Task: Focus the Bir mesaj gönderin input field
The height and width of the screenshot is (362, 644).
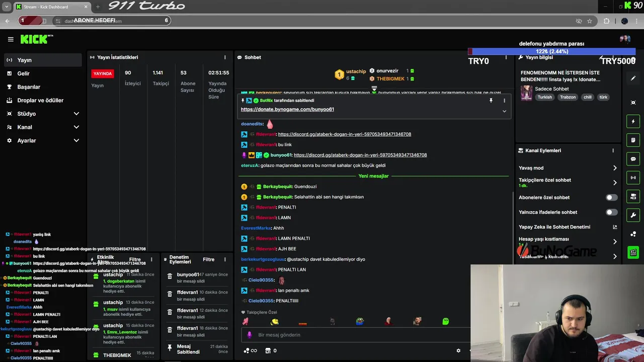Action: pos(357,335)
